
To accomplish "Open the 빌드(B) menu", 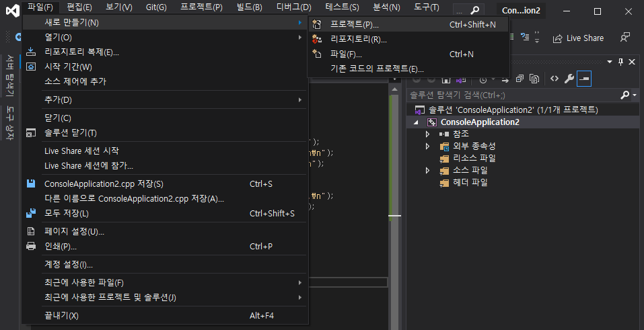I will [x=249, y=7].
